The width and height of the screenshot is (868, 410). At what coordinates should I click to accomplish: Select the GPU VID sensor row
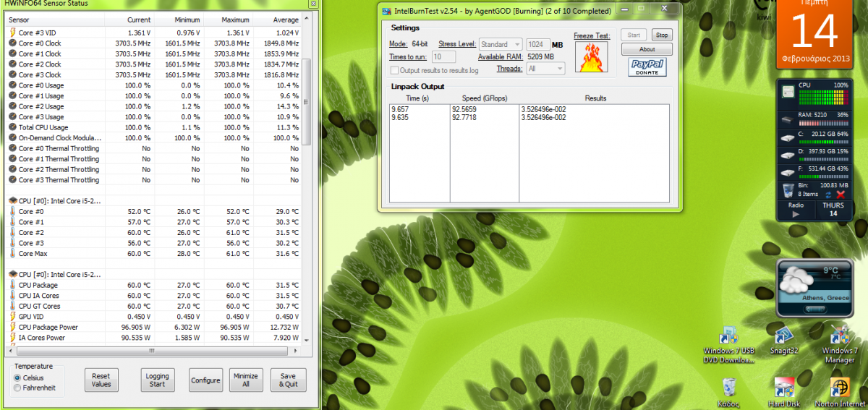click(x=153, y=317)
